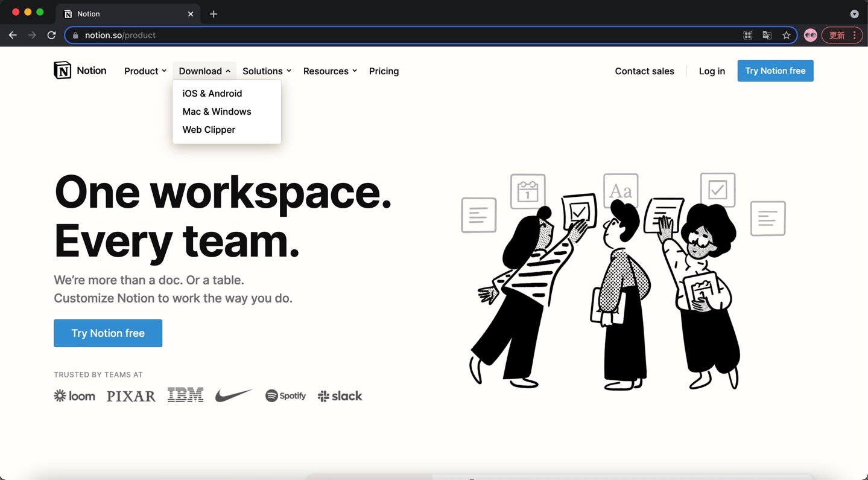Reload the page with the refresh icon
The image size is (868, 480).
[x=52, y=35]
